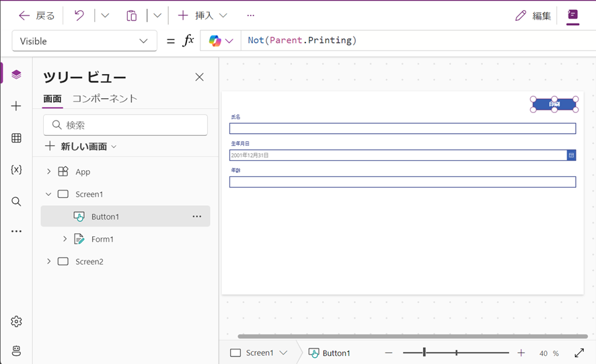The image size is (596, 364).
Task: Open the Visible property dropdown
Action: pyautogui.click(x=84, y=41)
